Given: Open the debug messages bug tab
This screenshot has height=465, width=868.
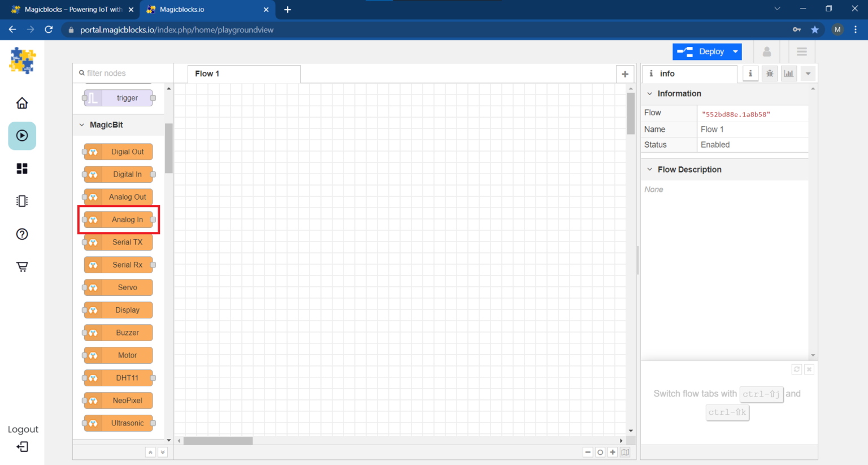Looking at the screenshot, I should point(770,74).
